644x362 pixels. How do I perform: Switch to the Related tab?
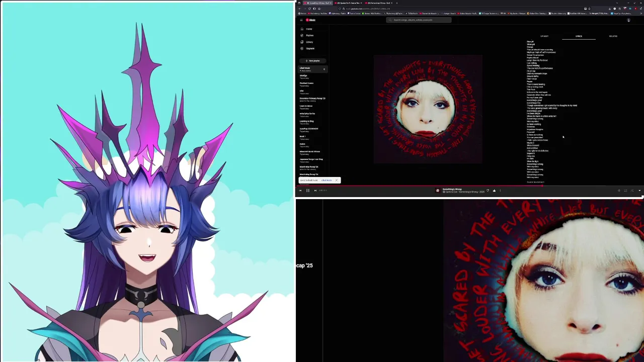[x=613, y=36]
